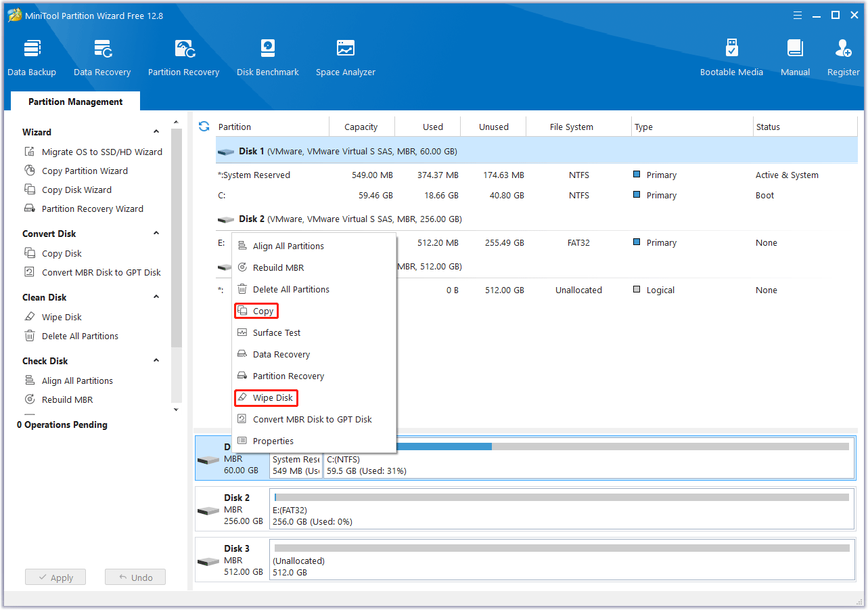Open the Data Backup tool
Image resolution: width=868 pixels, height=610 pixels.
32,58
